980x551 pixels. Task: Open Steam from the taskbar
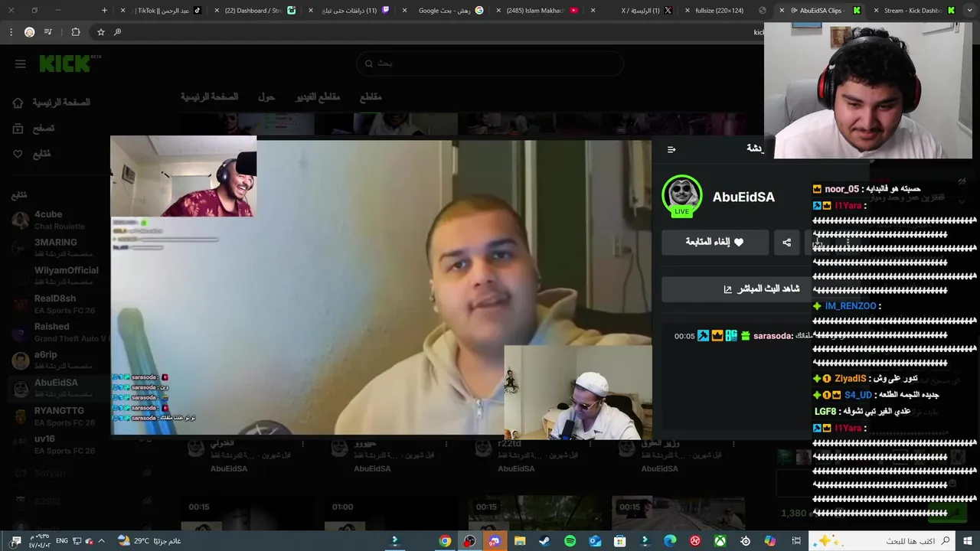click(544, 541)
